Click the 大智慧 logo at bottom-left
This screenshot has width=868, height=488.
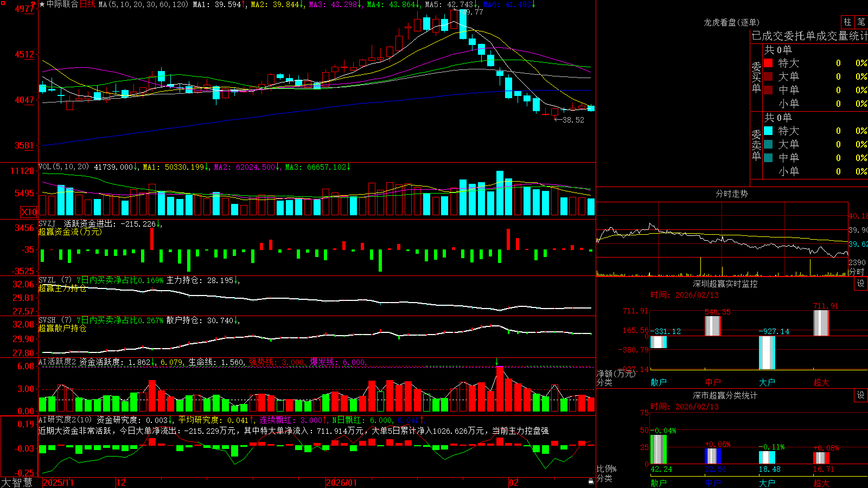(x=17, y=483)
